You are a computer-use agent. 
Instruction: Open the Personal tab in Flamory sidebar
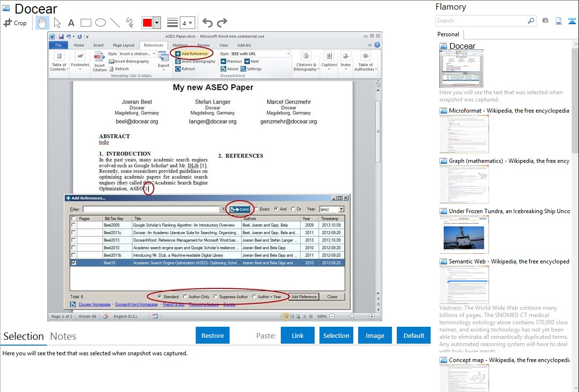click(x=449, y=34)
